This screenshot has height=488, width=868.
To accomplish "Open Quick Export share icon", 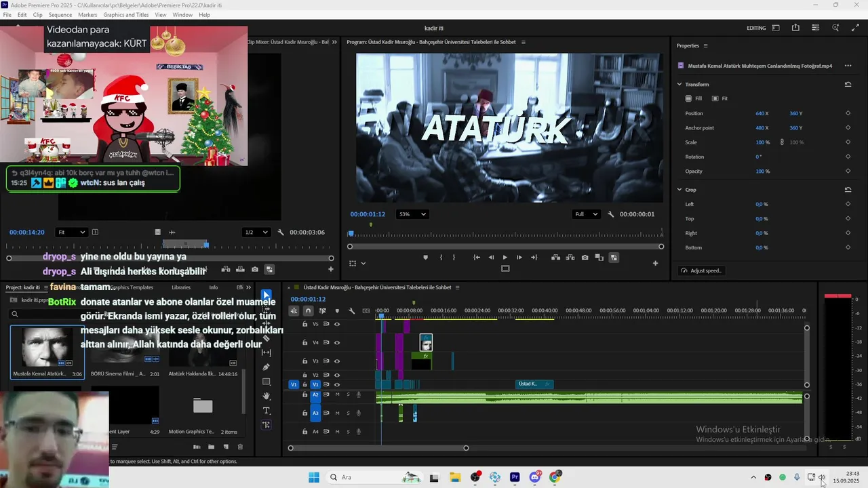I will tap(795, 28).
